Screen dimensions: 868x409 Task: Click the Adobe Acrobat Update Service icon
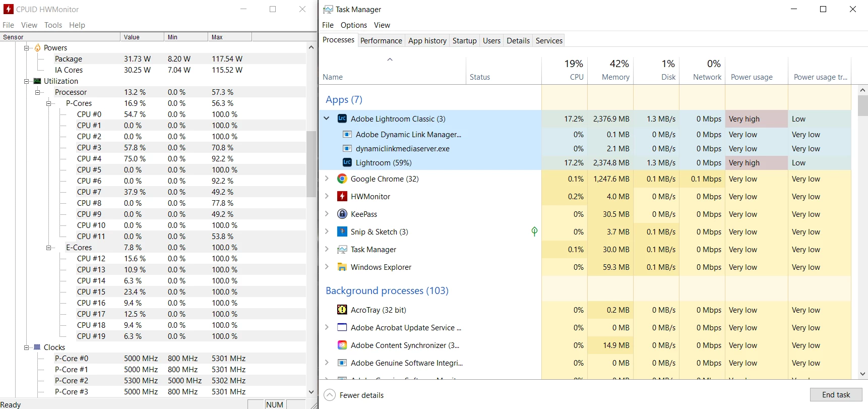(342, 327)
